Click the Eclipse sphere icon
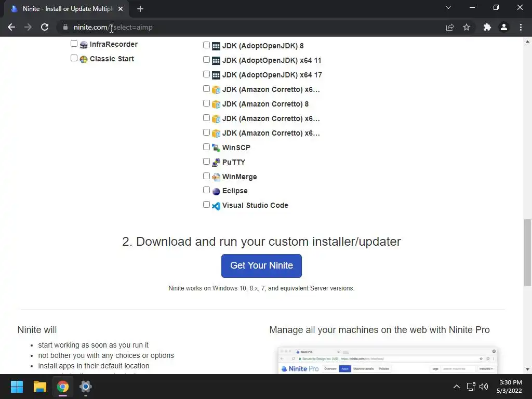 click(216, 191)
